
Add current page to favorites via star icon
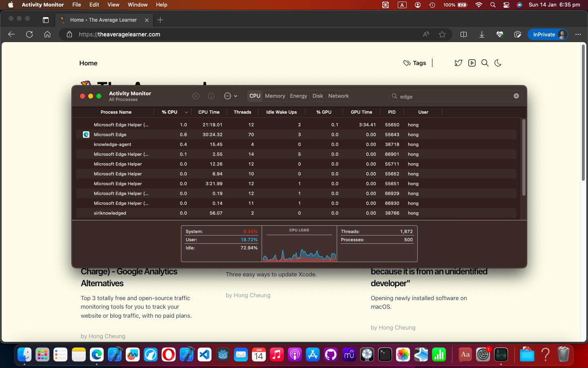(442, 34)
